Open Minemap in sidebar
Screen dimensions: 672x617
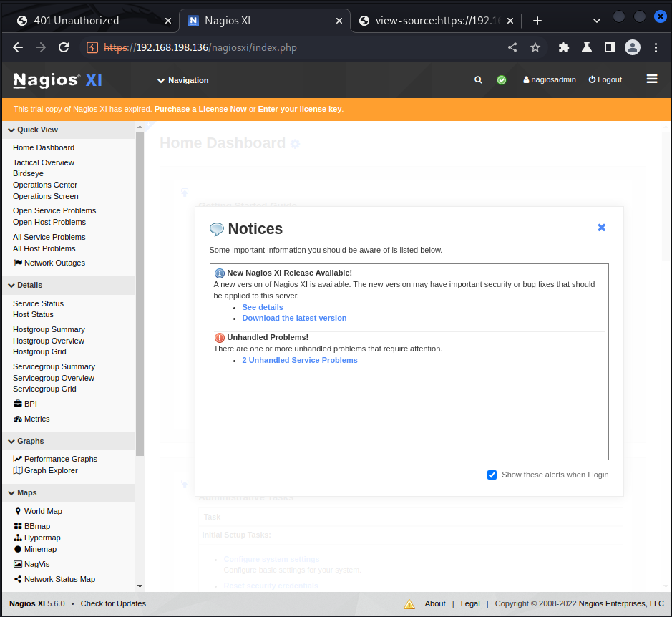click(35, 549)
